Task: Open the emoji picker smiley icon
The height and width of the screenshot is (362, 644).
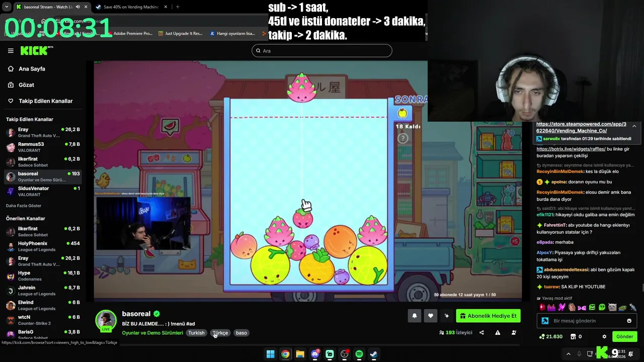Action: point(629,321)
